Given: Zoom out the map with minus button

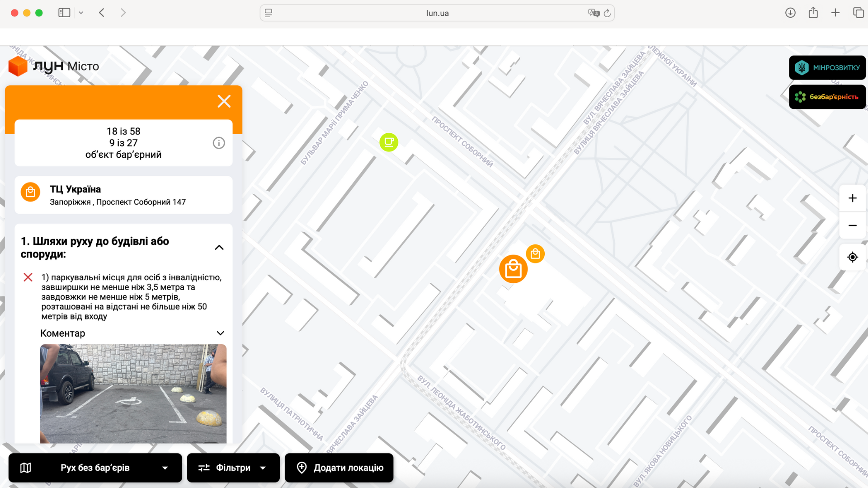Looking at the screenshot, I should click(x=852, y=225).
